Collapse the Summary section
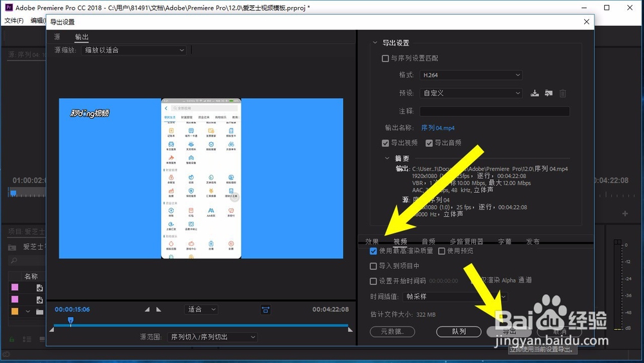 pyautogui.click(x=387, y=158)
